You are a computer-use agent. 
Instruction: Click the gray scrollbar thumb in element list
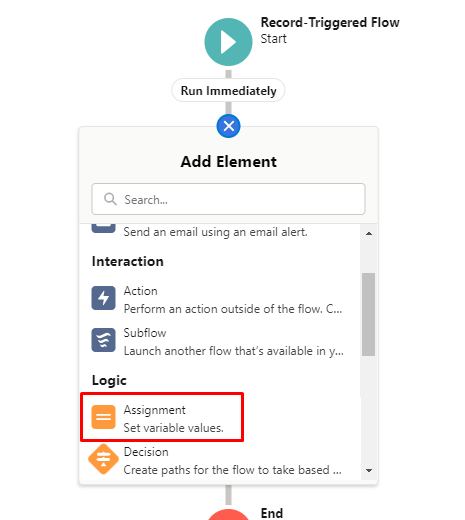click(369, 314)
